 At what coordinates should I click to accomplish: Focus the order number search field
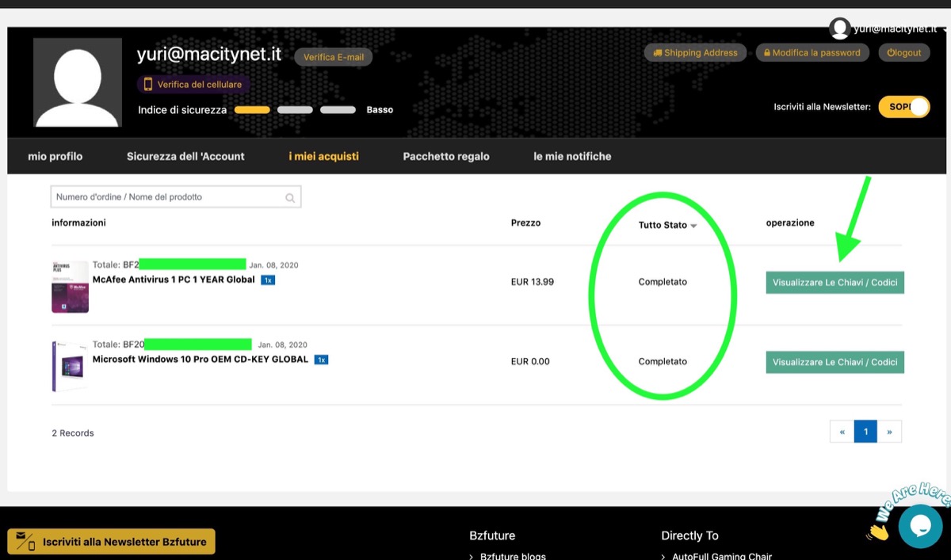point(175,197)
